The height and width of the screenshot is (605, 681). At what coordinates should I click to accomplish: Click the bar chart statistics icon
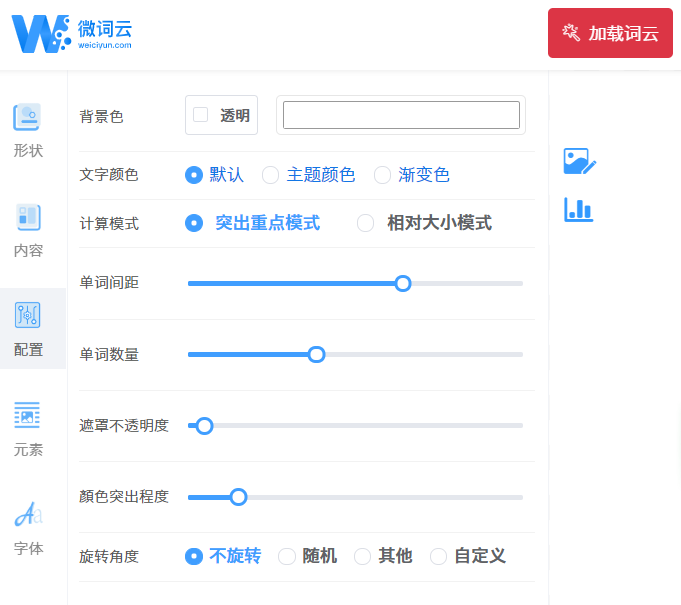tap(579, 210)
